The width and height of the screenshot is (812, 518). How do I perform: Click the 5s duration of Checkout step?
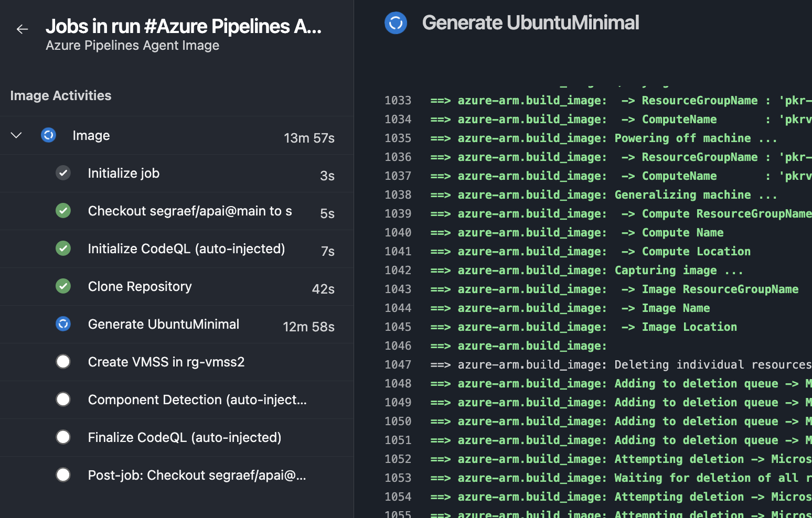[x=327, y=213]
